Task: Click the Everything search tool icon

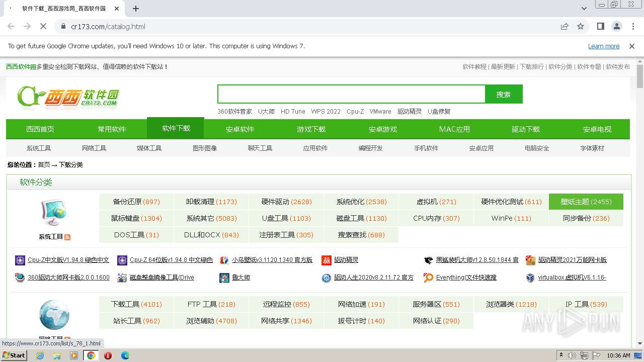Action: 428,278
